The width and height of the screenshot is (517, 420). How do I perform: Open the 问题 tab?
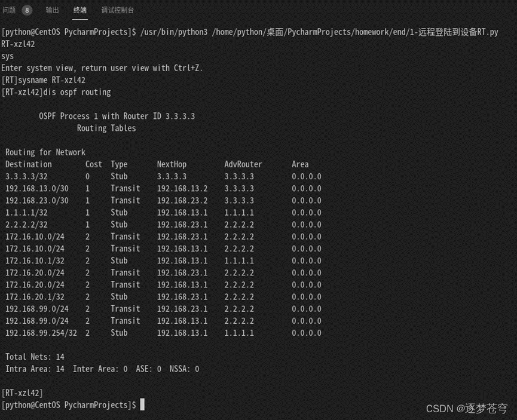click(9, 10)
